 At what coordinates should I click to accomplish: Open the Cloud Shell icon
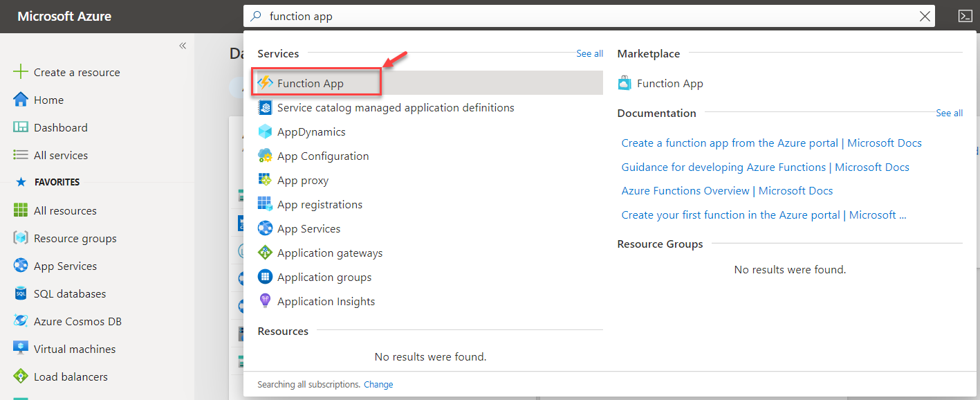tap(965, 16)
